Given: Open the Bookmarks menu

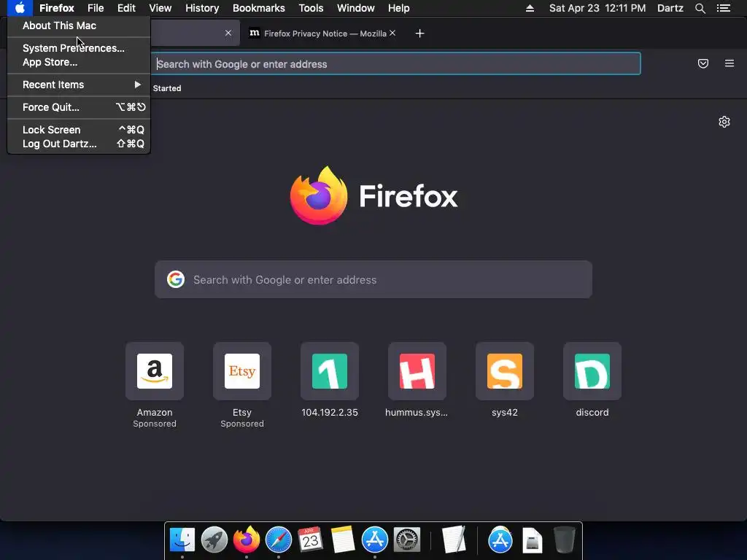Looking at the screenshot, I should 259,8.
